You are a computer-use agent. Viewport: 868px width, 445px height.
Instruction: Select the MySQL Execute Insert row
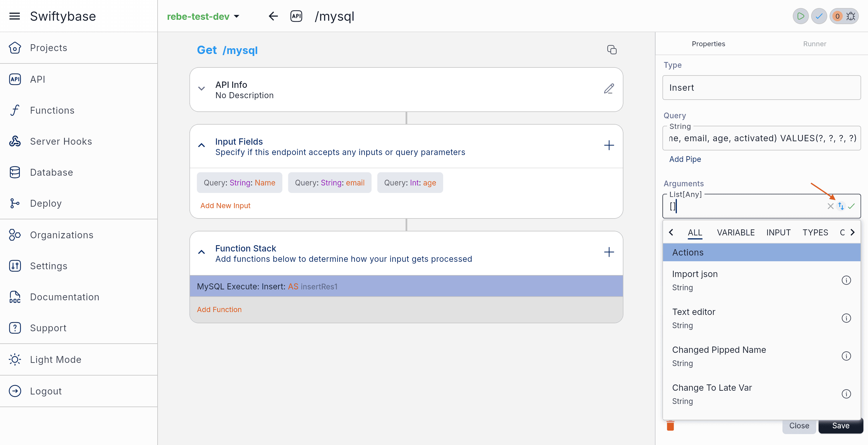(406, 287)
